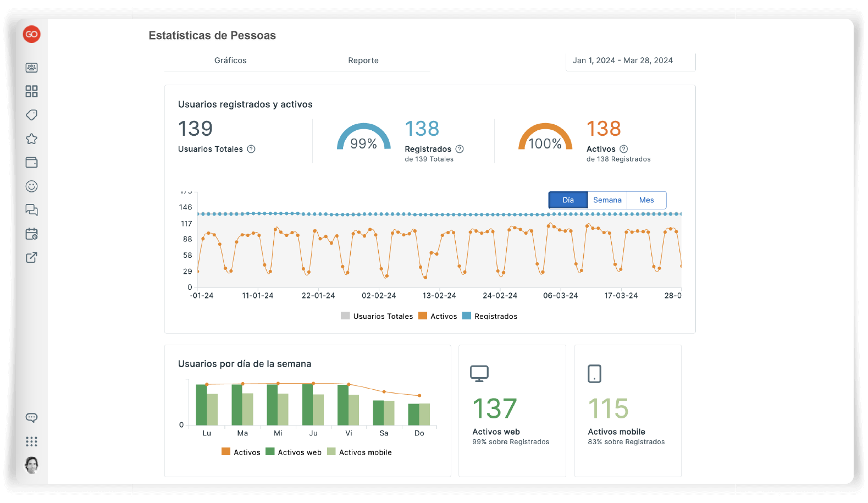This screenshot has width=868, height=503.
Task: Click the red GO logo icon
Action: pyautogui.click(x=31, y=34)
